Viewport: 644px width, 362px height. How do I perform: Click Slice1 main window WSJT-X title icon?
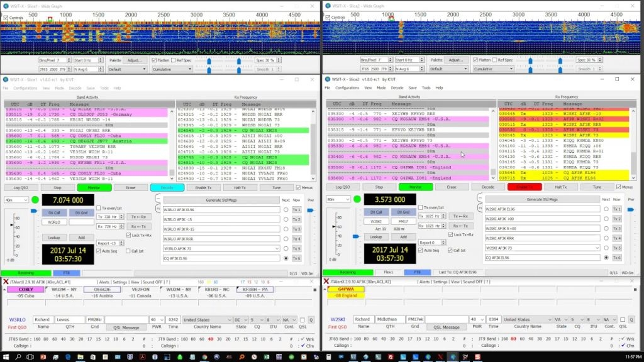(x=6, y=80)
